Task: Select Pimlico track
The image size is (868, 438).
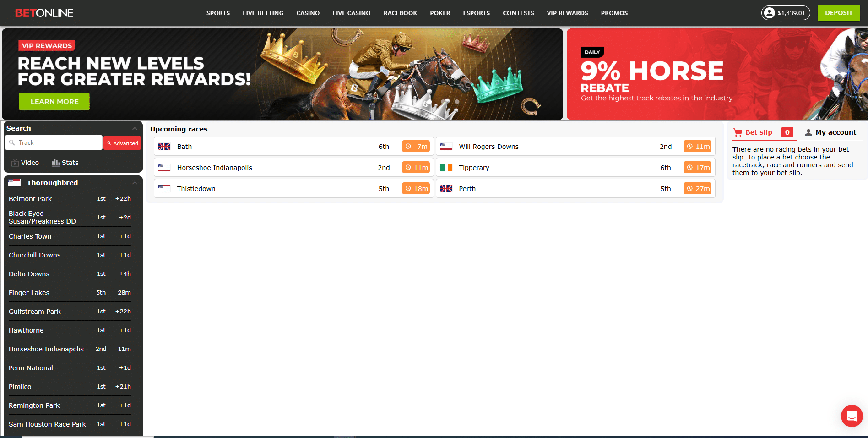Action: [x=70, y=387]
